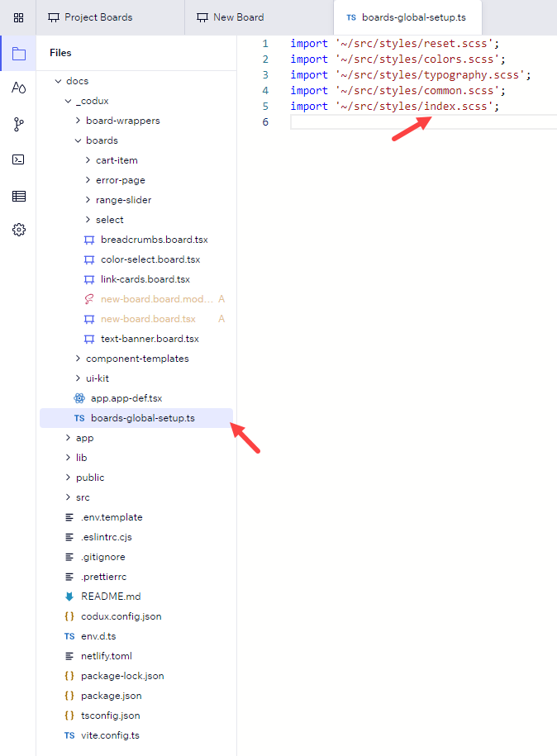Open .eslintrc.cjs file
Screen dimensions: 557x756
106,537
